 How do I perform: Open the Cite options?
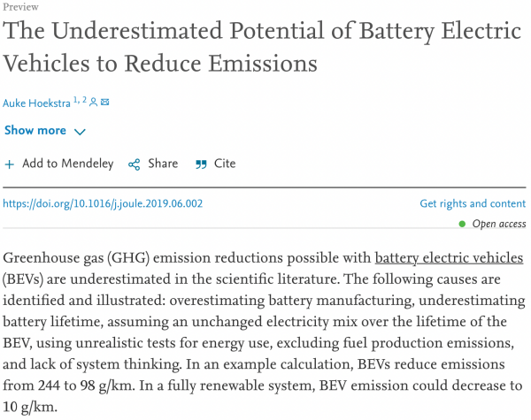[225, 164]
